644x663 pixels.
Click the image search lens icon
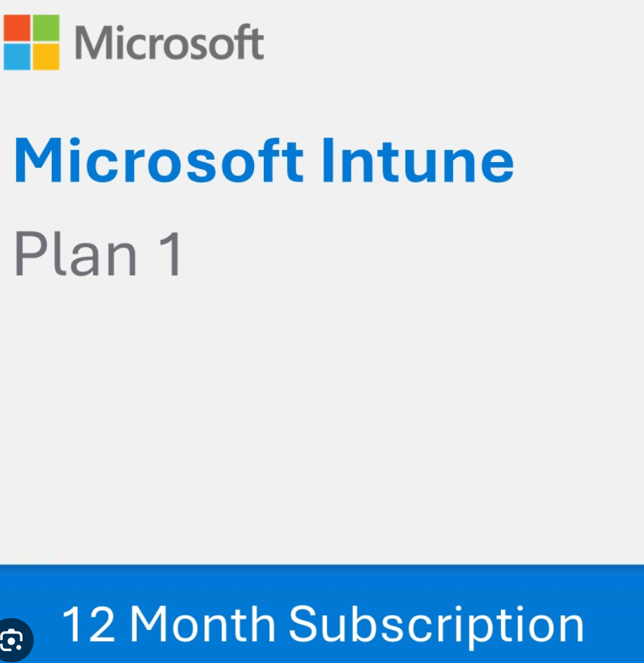point(14,639)
